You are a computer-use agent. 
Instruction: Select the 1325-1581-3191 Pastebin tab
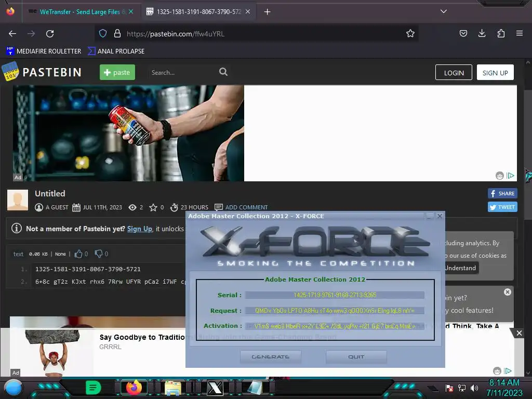[198, 12]
